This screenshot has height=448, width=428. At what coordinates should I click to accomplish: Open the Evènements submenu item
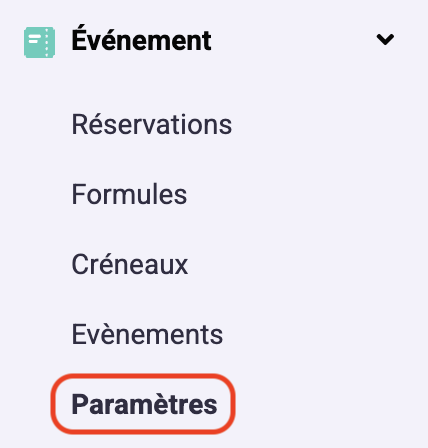(147, 334)
